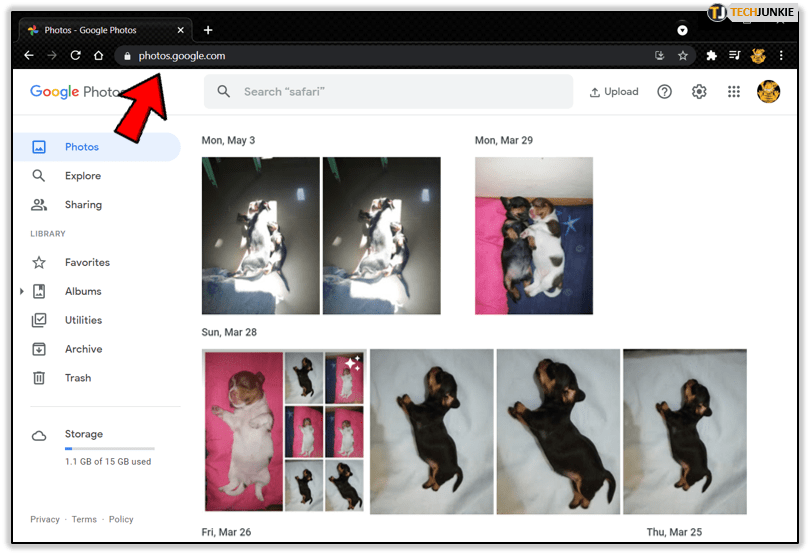Go to browser home page icon
Image resolution: width=810 pixels, height=555 pixels.
98,56
